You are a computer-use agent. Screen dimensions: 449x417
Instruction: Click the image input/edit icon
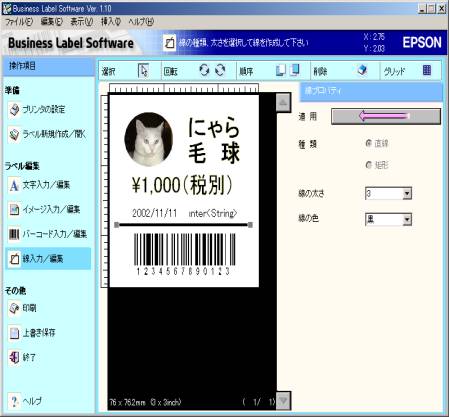click(x=14, y=210)
